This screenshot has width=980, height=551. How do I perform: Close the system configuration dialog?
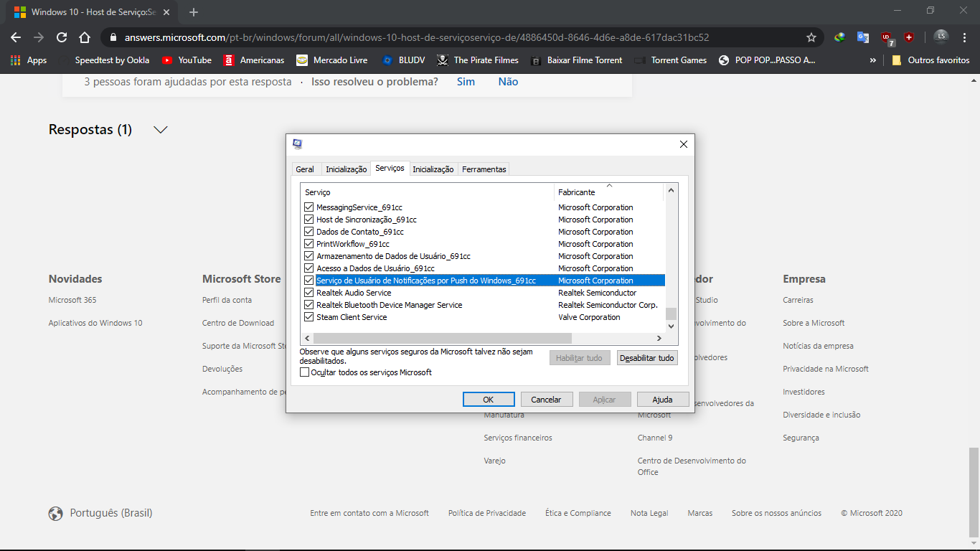tap(684, 144)
